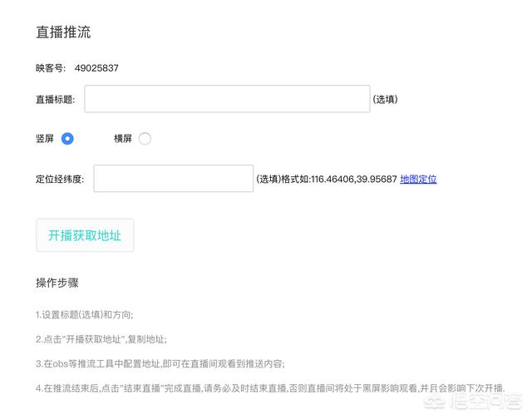Click the 直播推流 heading
Screen dimensions: 532x419
click(63, 32)
